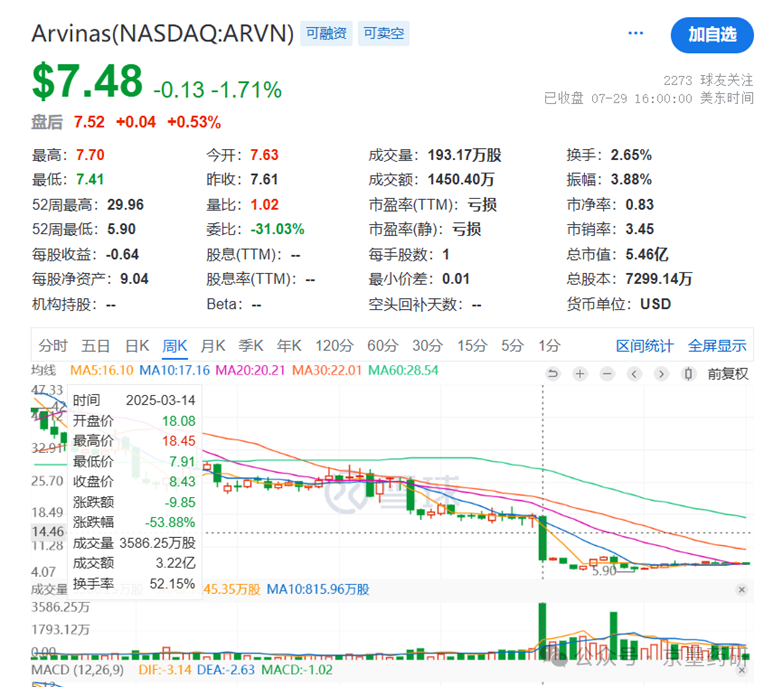Click the Arvinas(NASDAQ:ARVN) stock title

(x=163, y=34)
